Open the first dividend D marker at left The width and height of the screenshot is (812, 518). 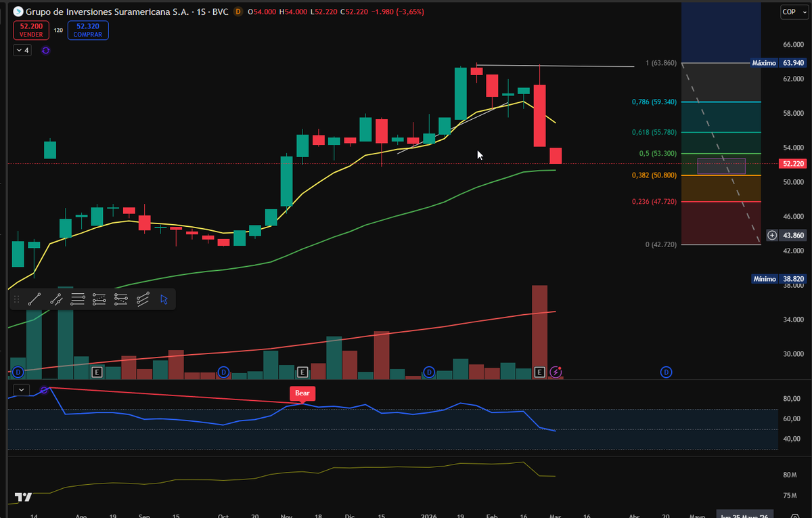pyautogui.click(x=18, y=372)
